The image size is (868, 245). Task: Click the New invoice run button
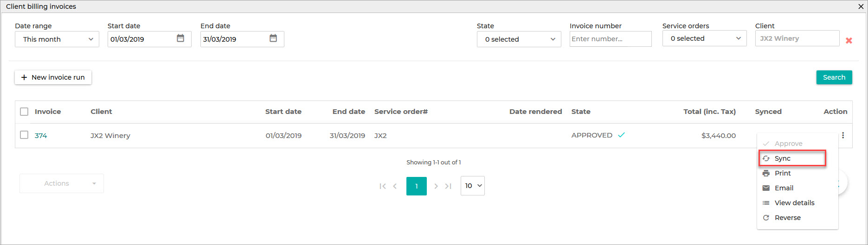53,77
